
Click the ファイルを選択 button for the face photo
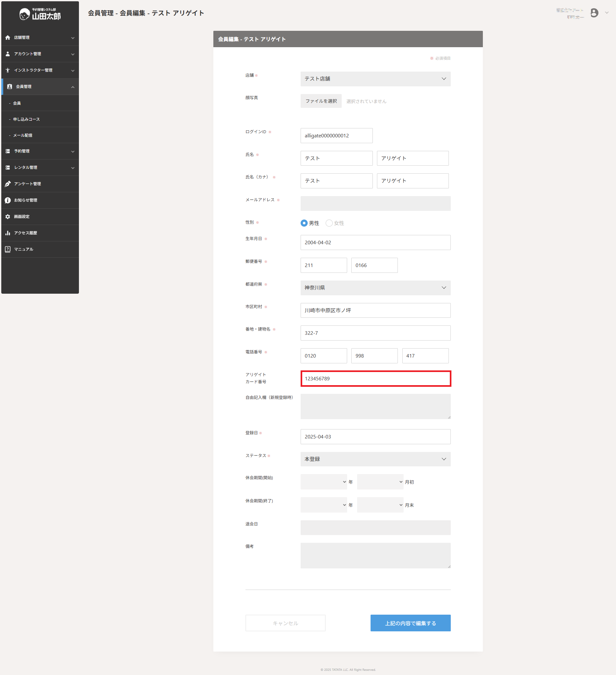321,101
